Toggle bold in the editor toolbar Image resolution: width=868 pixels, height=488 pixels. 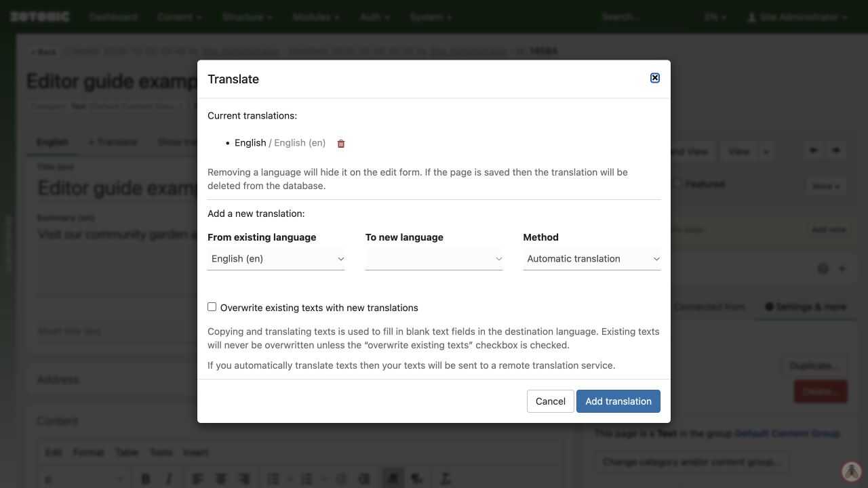(145, 479)
